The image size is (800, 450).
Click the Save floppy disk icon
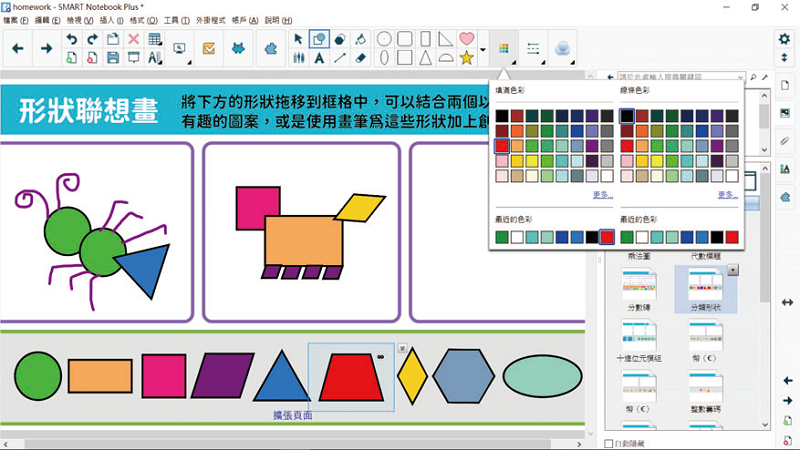113,58
